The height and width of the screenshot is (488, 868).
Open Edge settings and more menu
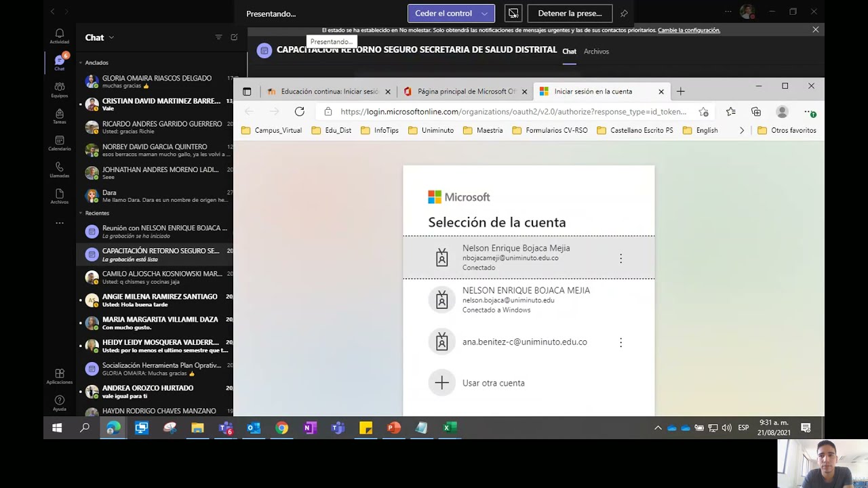(809, 112)
